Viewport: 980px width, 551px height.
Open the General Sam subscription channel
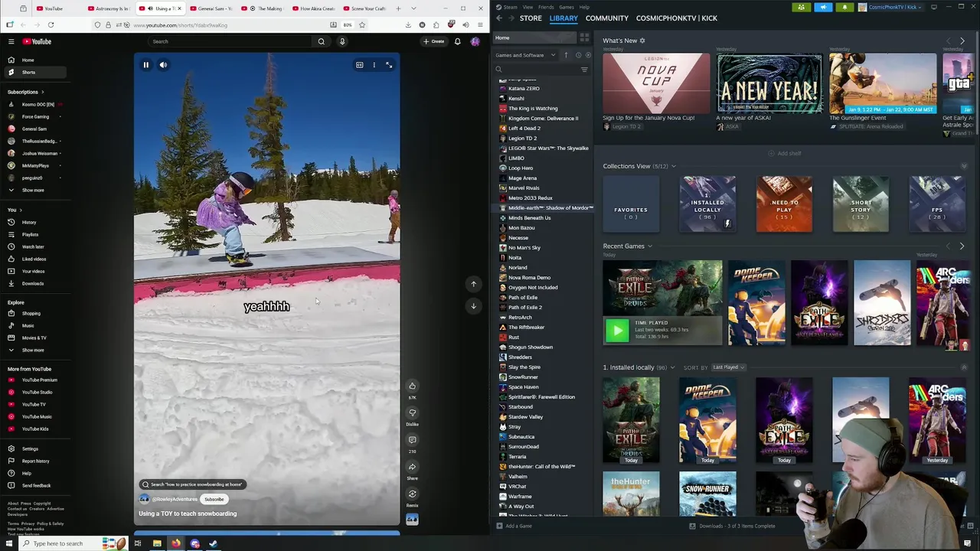(x=34, y=129)
